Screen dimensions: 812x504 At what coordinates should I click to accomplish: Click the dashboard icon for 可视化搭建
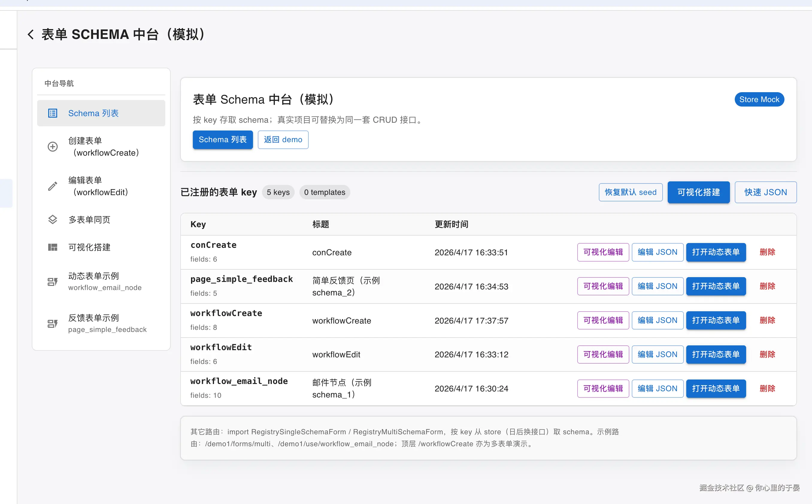tap(53, 247)
